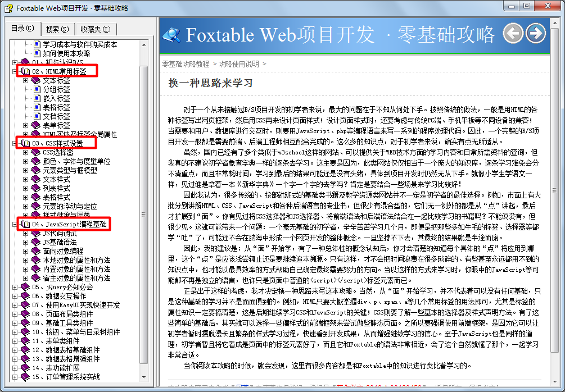Click the book icon beside CSS选择器
565x392 pixels.
pos(36,152)
